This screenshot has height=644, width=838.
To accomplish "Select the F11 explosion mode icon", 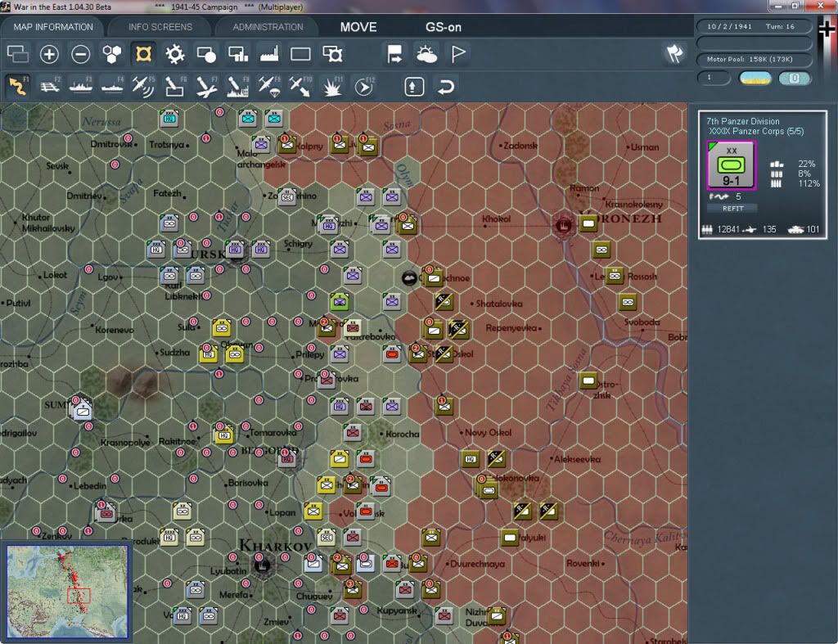I will 332,86.
